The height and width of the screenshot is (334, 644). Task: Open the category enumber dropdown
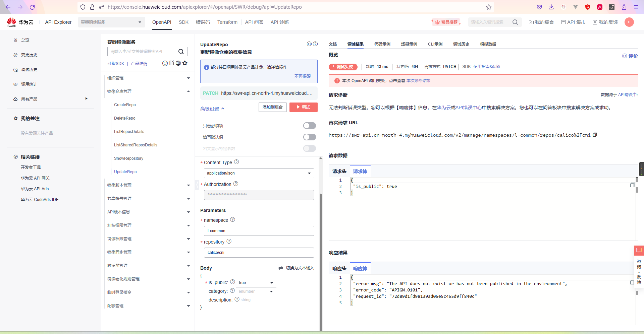coord(257,291)
